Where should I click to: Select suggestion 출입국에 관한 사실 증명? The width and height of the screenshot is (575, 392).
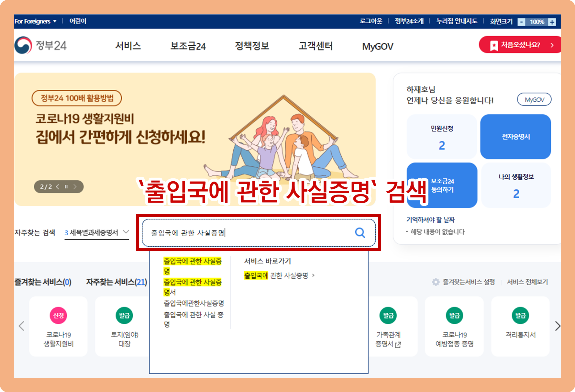[x=194, y=319]
